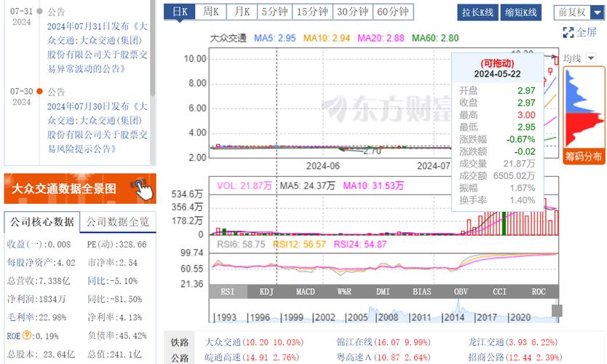This screenshot has width=607, height=364.
Task: Click the 毛利率:22.98% value
Action: tap(37, 317)
